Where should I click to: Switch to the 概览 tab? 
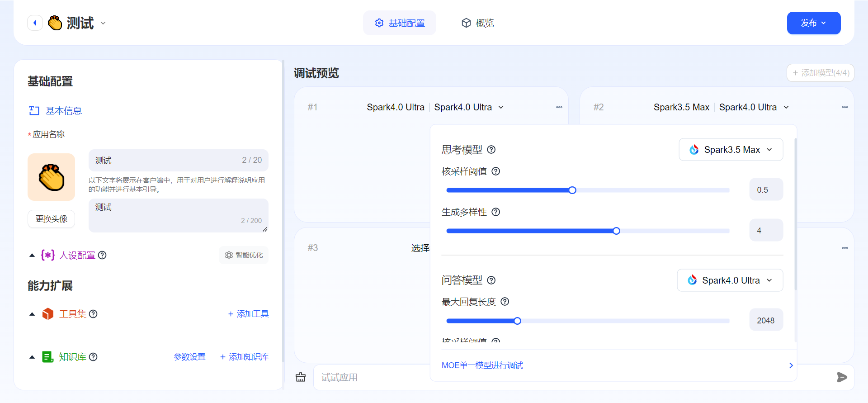point(478,23)
